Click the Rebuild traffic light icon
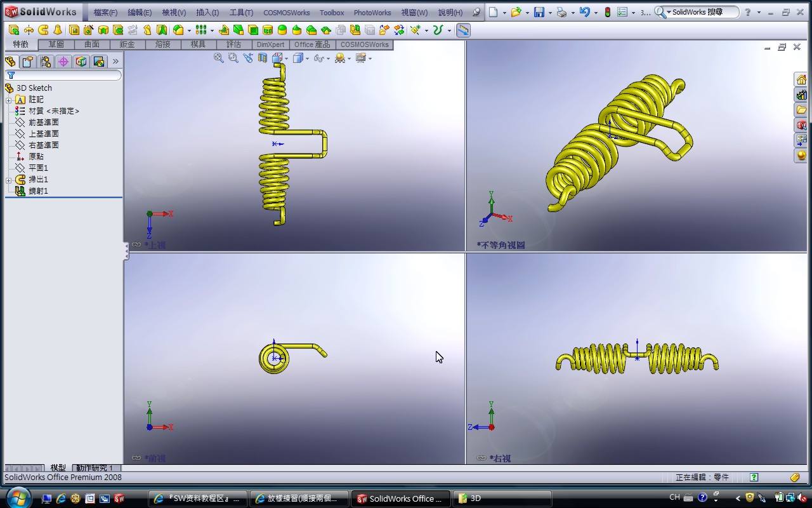The width and height of the screenshot is (812, 508). click(x=607, y=12)
